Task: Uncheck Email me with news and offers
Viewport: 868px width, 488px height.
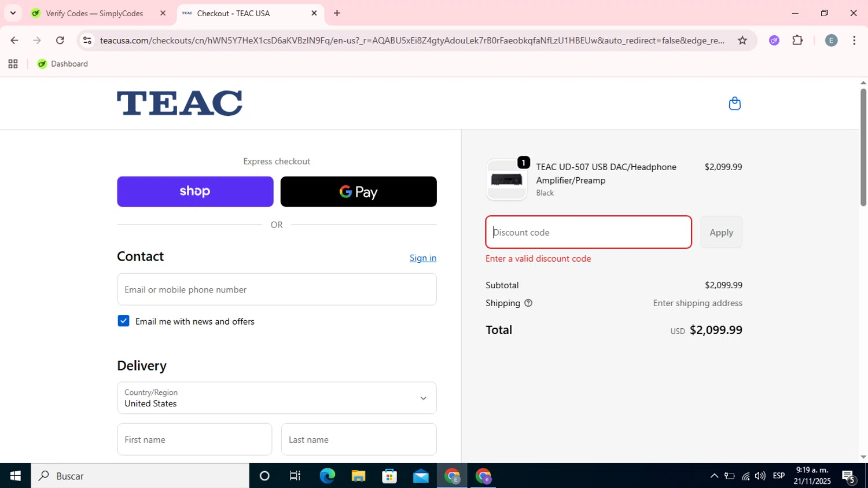Action: (x=123, y=321)
